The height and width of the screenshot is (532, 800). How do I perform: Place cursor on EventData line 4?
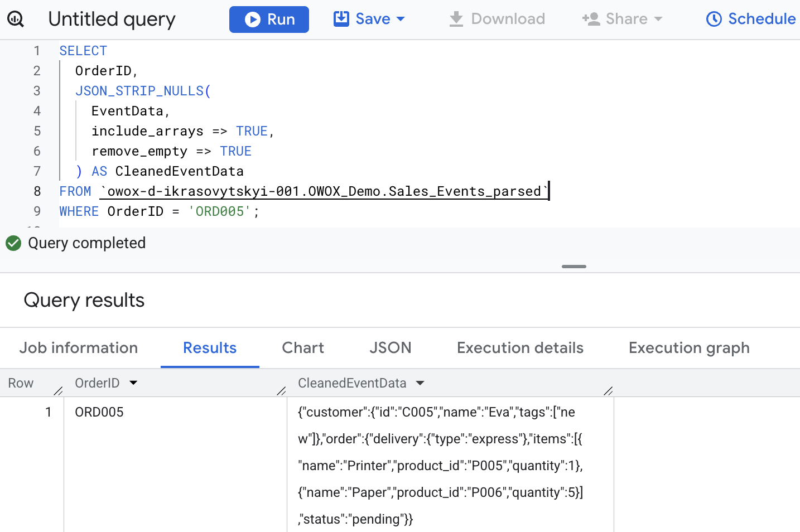(x=127, y=111)
